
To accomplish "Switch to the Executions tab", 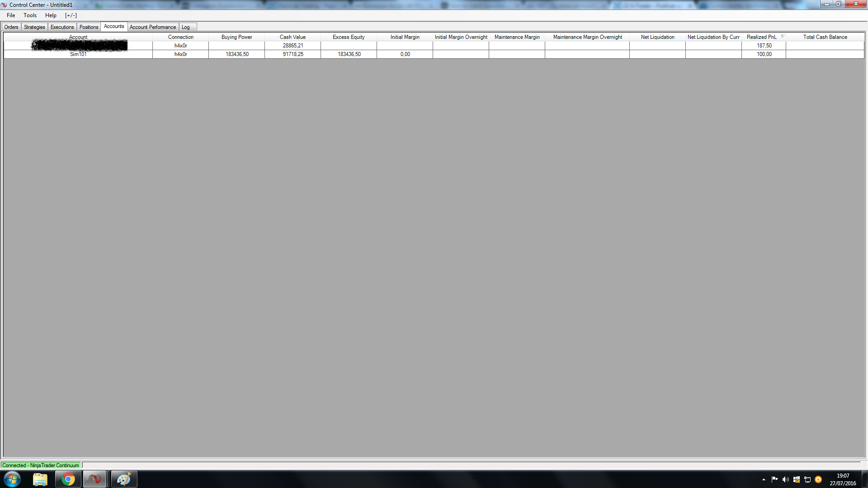I will [x=62, y=27].
